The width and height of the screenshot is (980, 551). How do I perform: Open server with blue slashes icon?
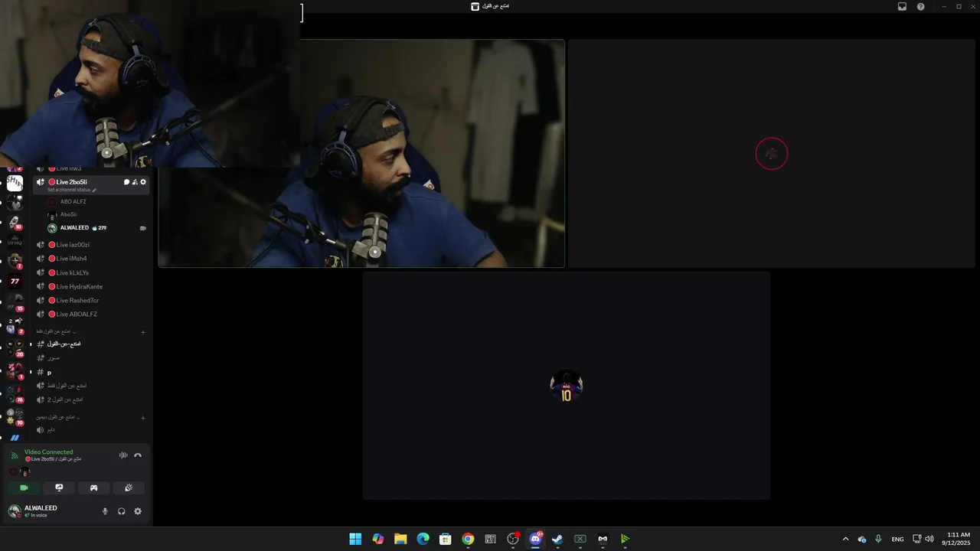coord(15,438)
